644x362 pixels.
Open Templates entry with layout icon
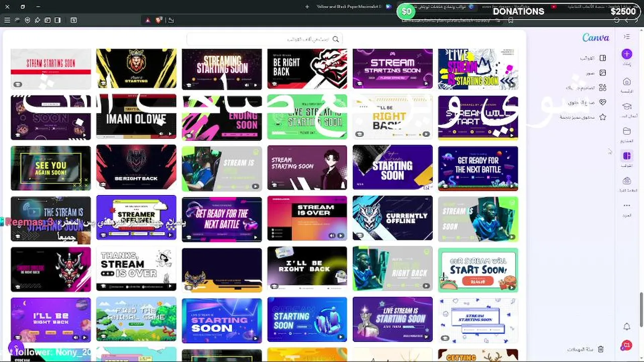593,58
